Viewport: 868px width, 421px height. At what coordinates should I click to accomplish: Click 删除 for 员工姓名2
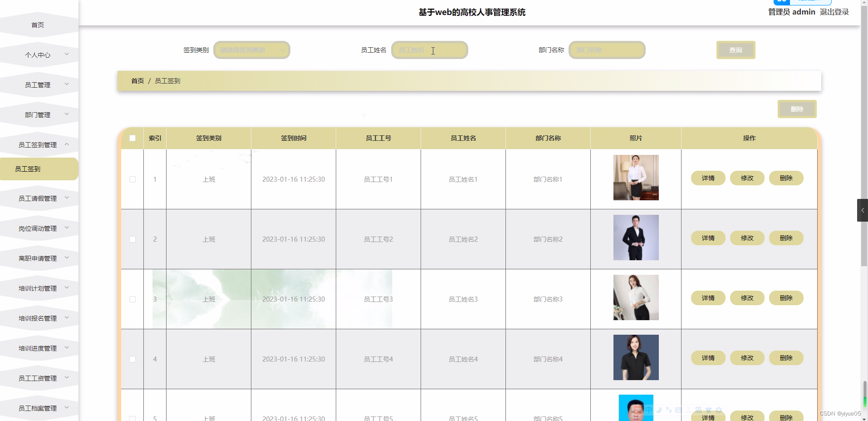tap(786, 238)
